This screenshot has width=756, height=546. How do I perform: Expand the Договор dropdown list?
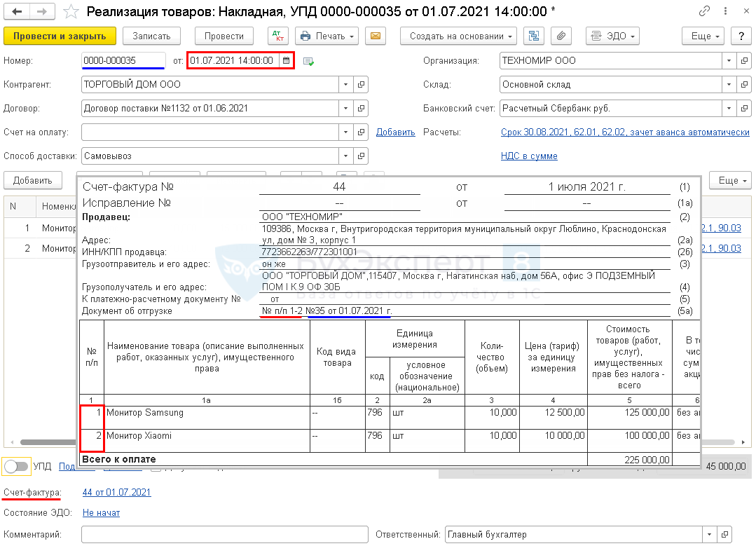click(345, 109)
